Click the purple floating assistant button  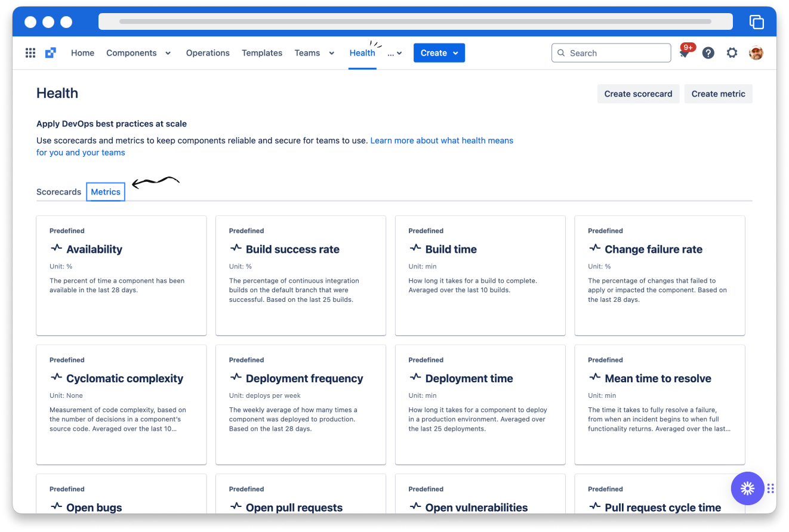pos(747,488)
